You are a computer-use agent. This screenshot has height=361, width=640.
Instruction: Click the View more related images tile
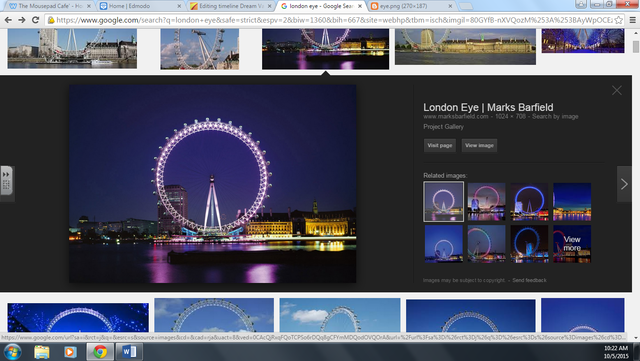pos(572,244)
